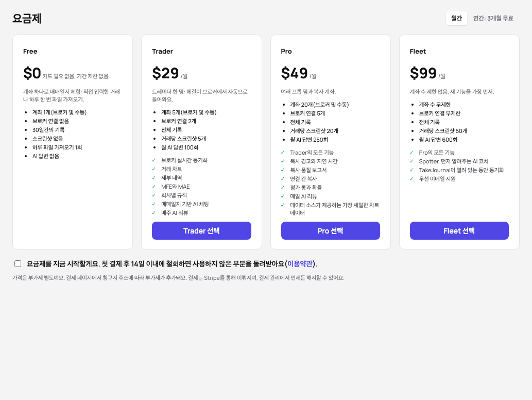Click 거래당 스크린샷 50개 item
This screenshot has height=400, width=532.
tap(443, 131)
